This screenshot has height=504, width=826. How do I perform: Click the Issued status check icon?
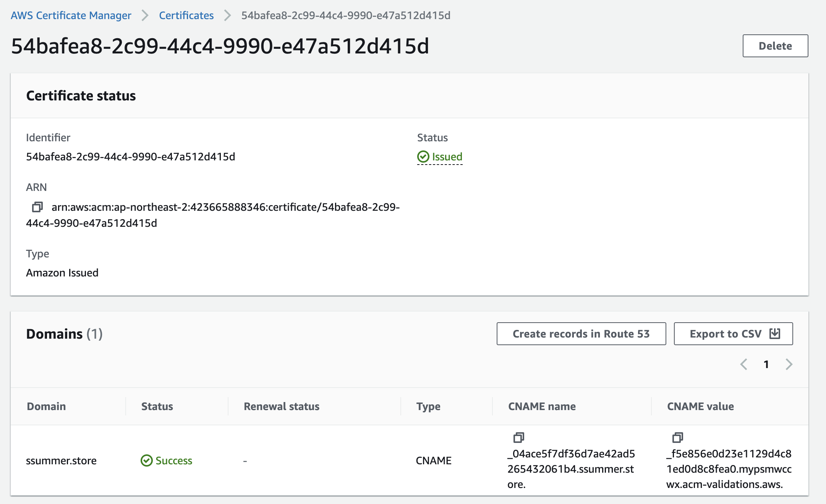423,157
